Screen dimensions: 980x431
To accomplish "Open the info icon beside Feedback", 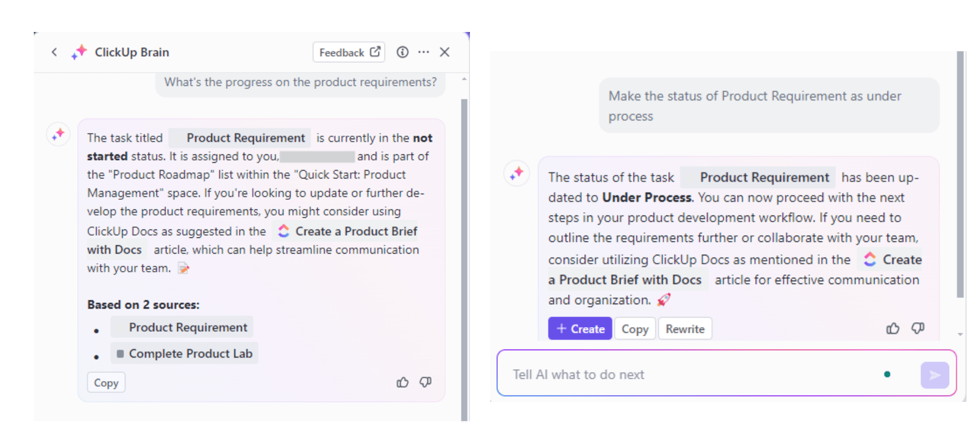I will click(403, 52).
